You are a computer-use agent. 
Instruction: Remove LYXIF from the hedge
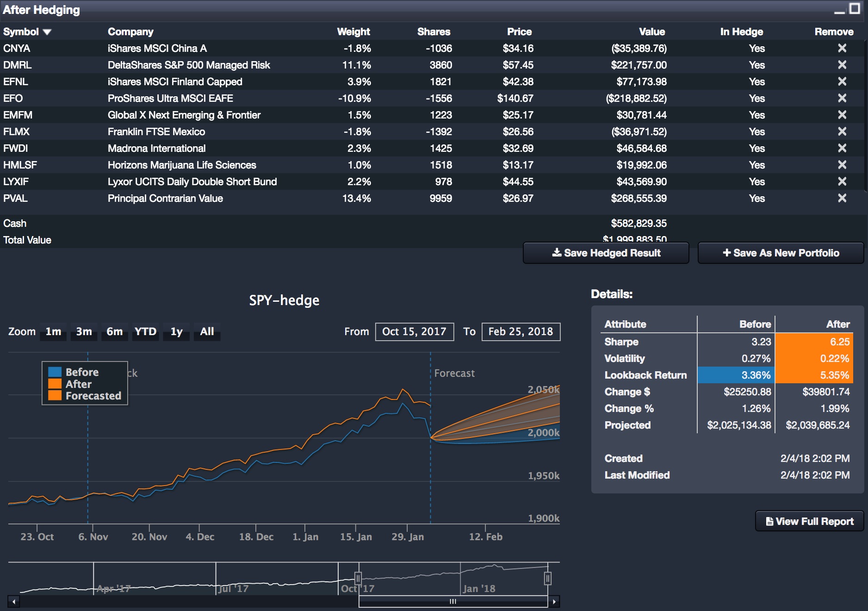843,181
